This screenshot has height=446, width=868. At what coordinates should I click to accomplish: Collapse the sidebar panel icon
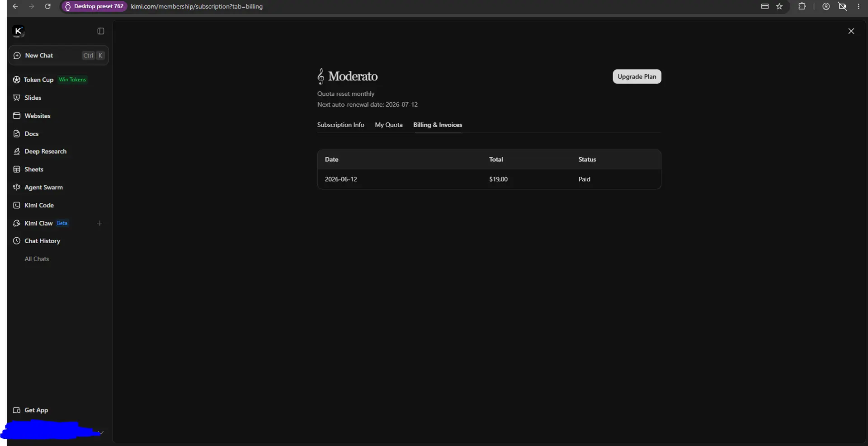(x=101, y=31)
